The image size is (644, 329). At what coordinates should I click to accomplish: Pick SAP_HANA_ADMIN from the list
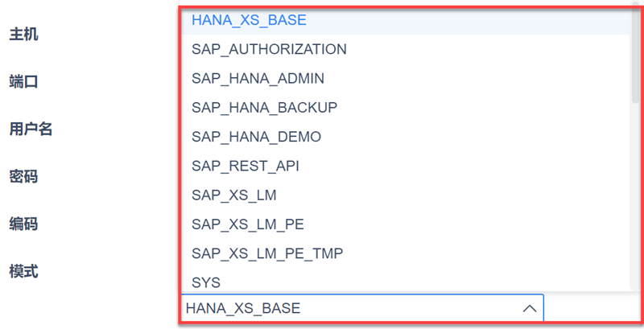click(258, 79)
